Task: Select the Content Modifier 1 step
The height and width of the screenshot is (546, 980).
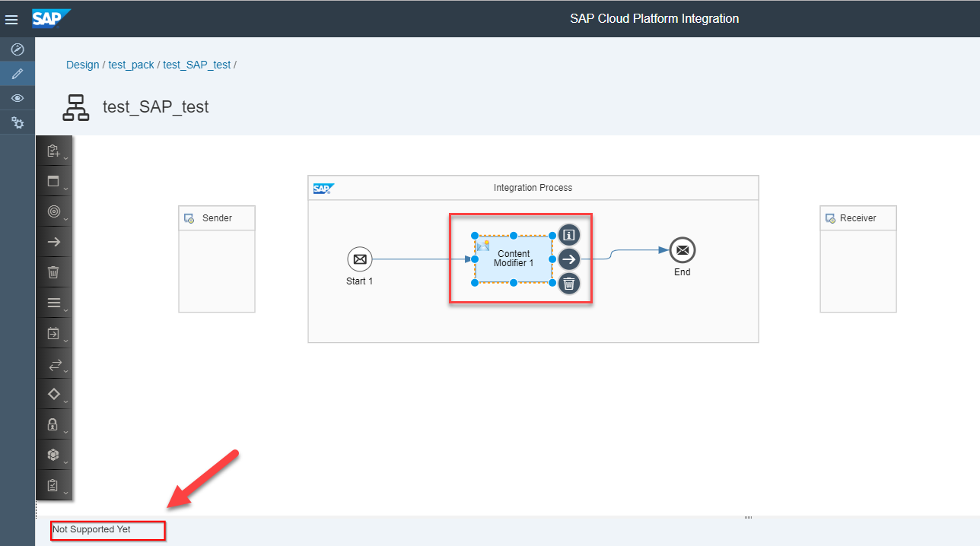Action: [x=514, y=259]
